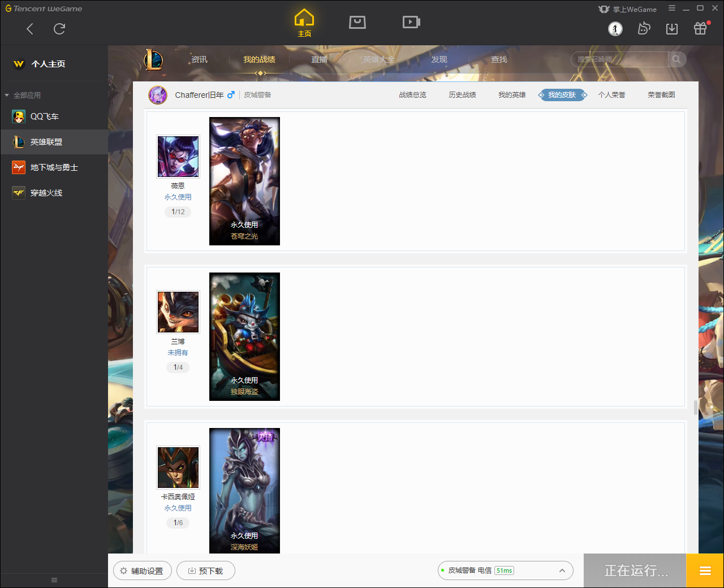Screen dimensions: 724x588
Task: Click the 1/6 skin count badge
Action: coord(178,523)
